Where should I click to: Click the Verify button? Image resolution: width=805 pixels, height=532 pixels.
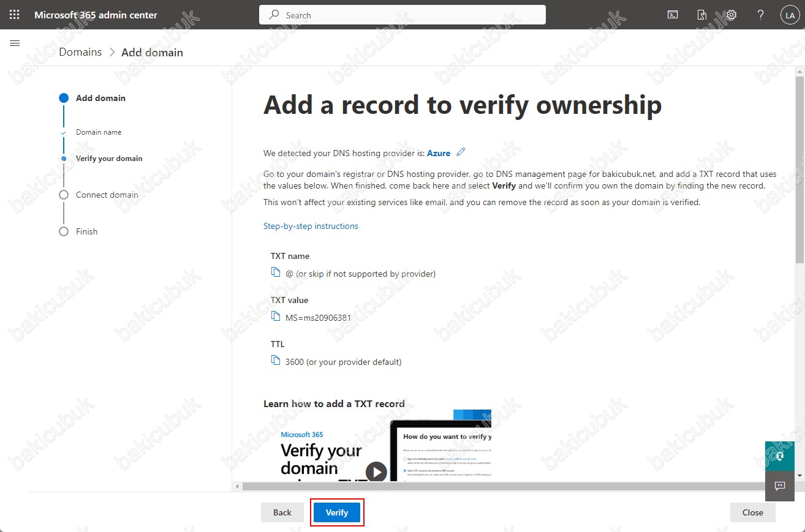coord(337,512)
